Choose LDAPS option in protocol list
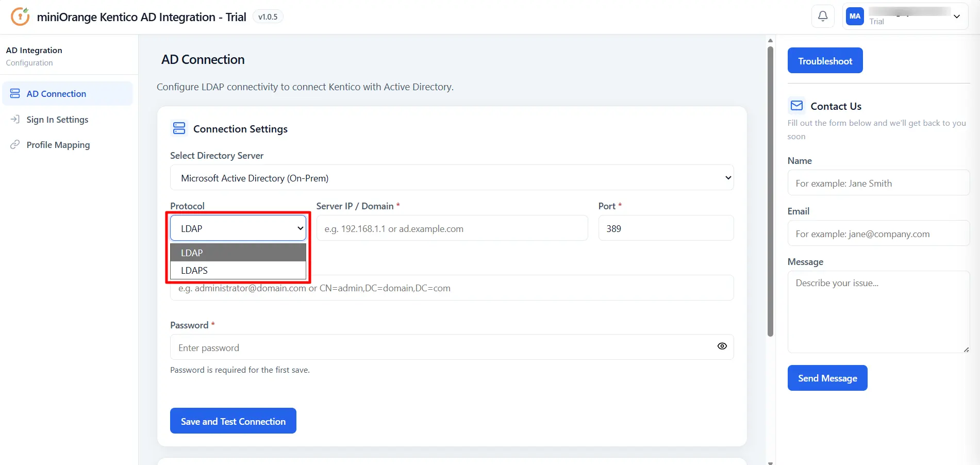 point(238,270)
